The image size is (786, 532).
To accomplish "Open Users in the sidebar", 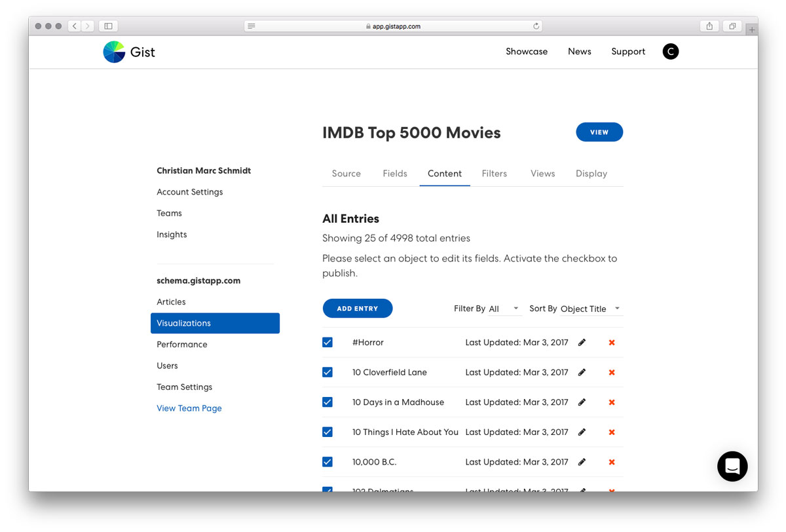I will [x=167, y=366].
